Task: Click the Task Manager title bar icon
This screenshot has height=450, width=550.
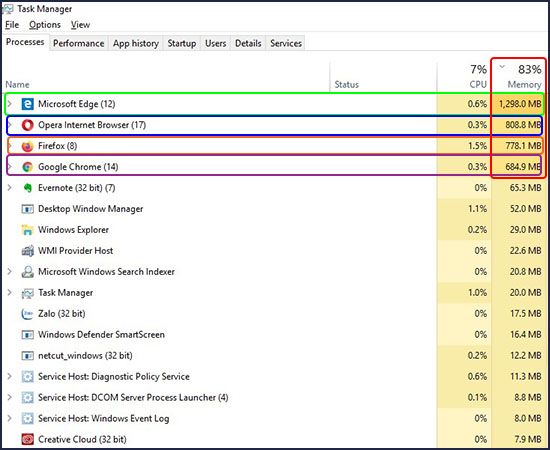Action: click(x=8, y=9)
